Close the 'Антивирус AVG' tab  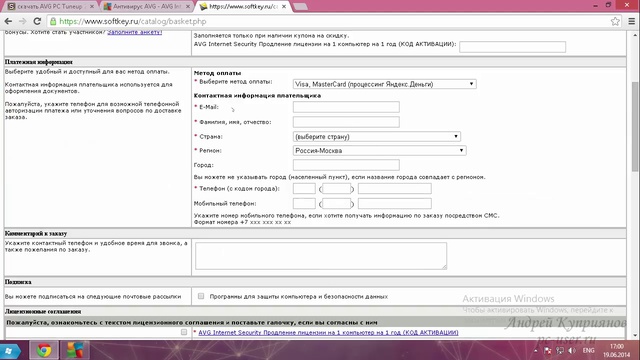[188, 7]
